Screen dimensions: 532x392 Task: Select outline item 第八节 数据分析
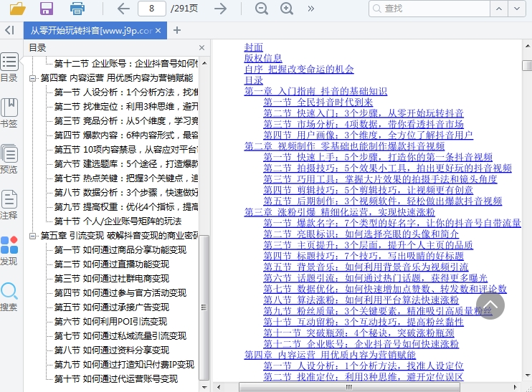coord(126,193)
